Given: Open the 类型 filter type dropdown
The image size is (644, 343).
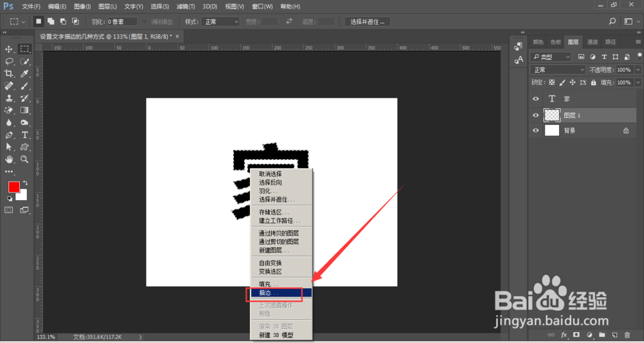Looking at the screenshot, I should point(551,57).
